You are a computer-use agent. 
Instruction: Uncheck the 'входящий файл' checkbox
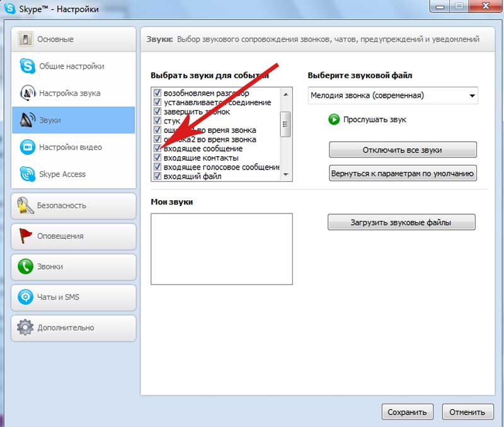(x=157, y=176)
